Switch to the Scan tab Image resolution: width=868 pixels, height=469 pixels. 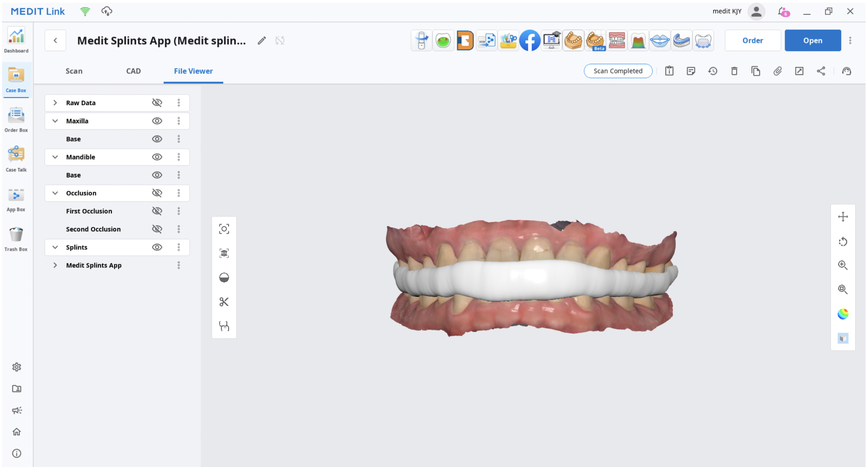click(74, 71)
